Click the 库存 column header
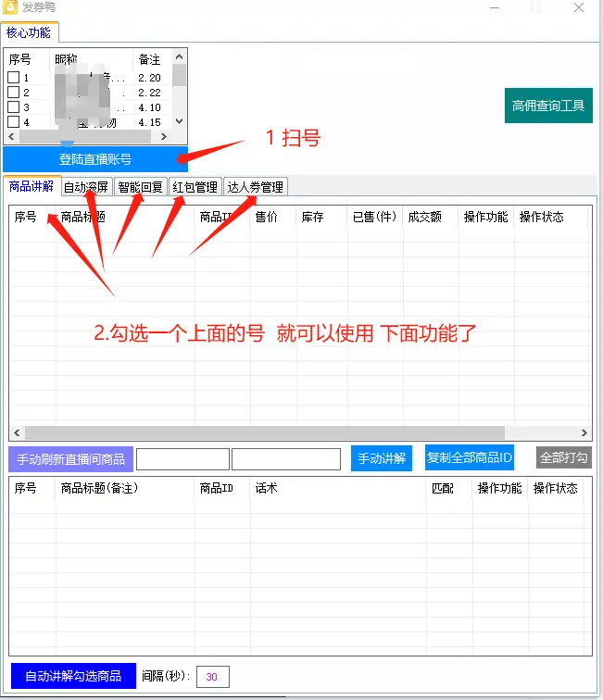This screenshot has width=603, height=700. [x=313, y=217]
